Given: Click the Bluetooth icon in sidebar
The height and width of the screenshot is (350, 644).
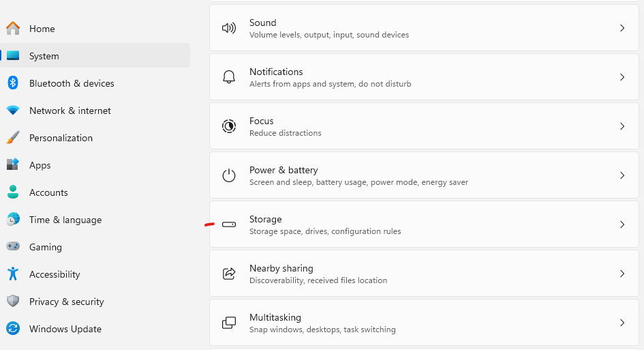Looking at the screenshot, I should tap(13, 83).
